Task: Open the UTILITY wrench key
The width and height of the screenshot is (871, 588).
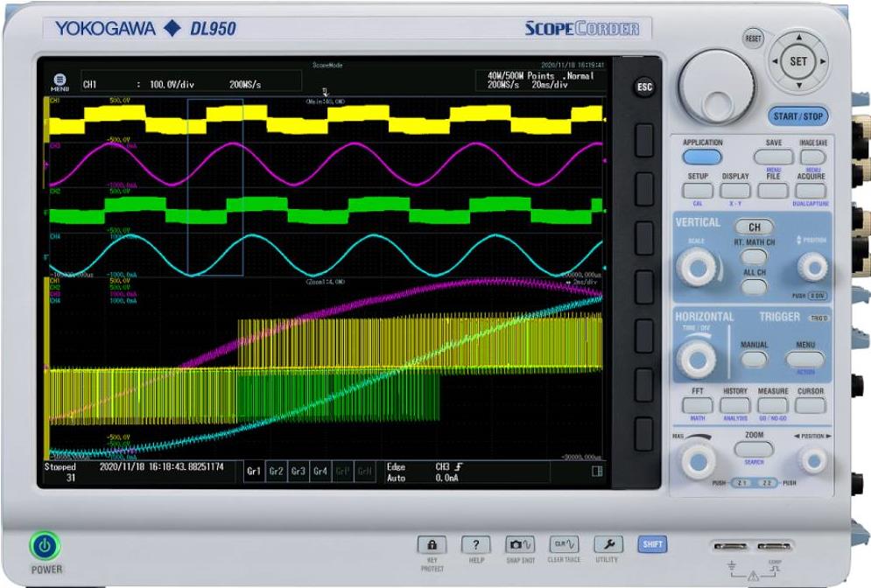Action: click(608, 545)
